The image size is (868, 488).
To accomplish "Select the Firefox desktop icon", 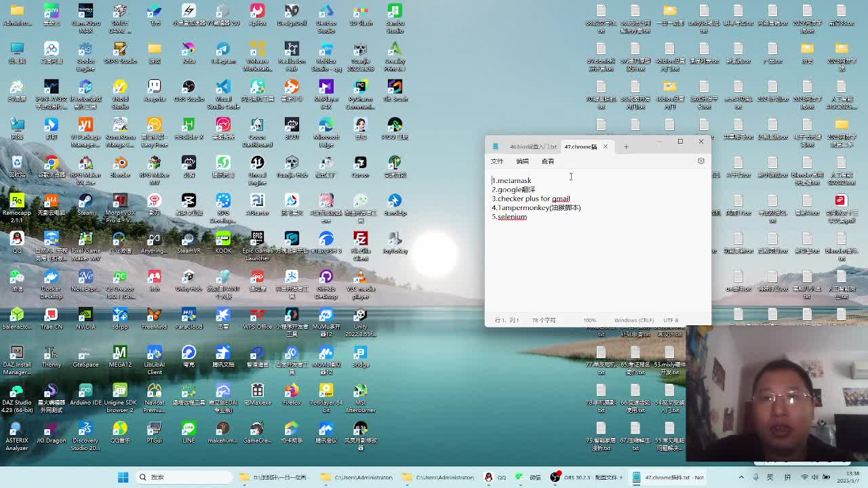I will [x=292, y=395].
